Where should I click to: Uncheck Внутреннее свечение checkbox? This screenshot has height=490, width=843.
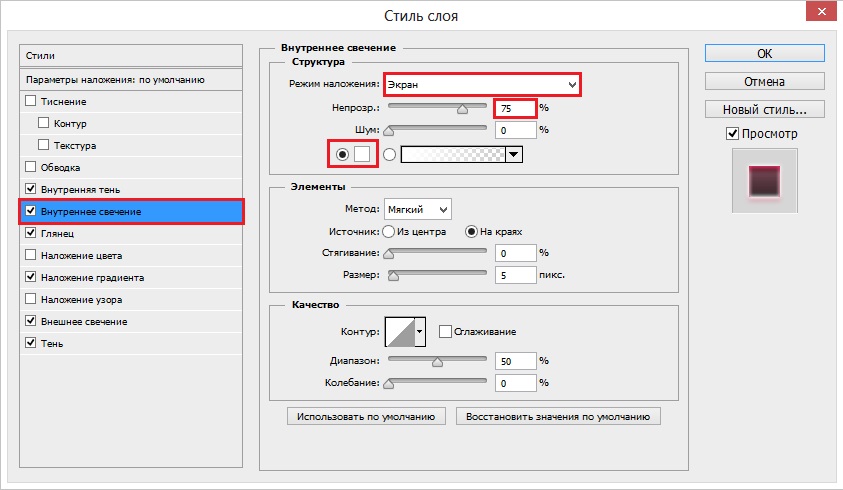pos(31,211)
